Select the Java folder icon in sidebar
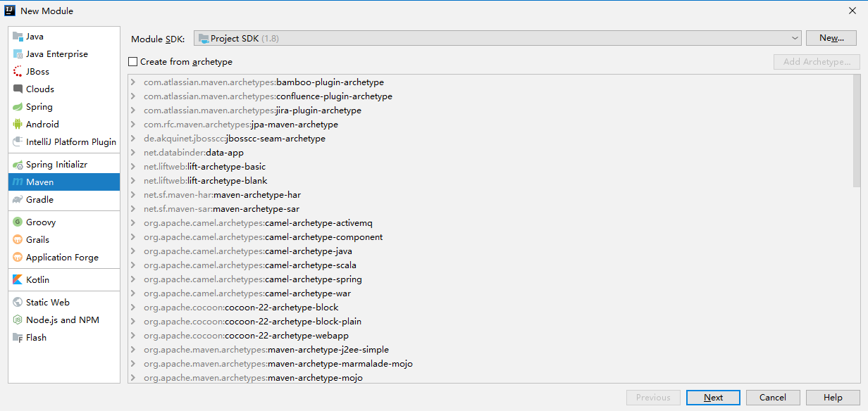The height and width of the screenshot is (411, 868). point(18,37)
